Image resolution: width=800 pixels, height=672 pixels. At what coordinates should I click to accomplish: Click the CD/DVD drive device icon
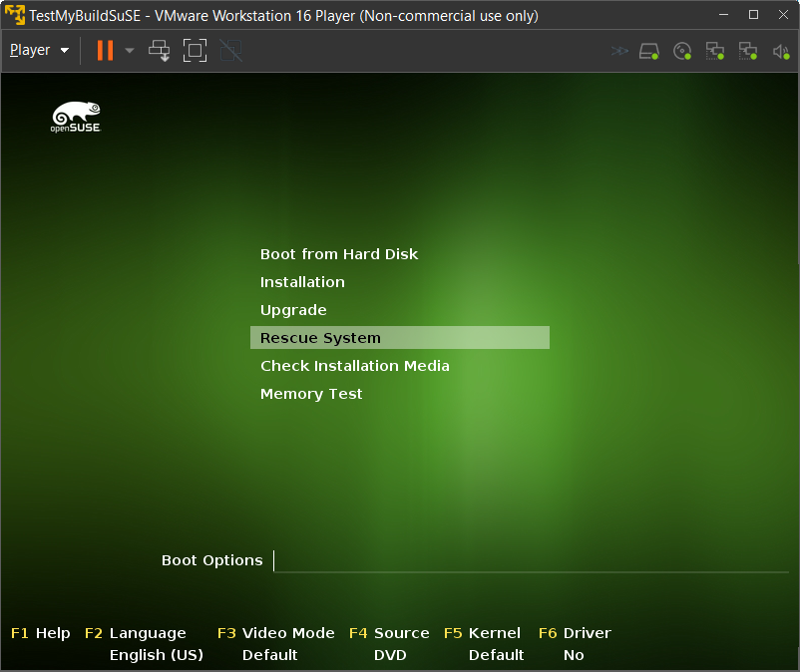(x=682, y=51)
